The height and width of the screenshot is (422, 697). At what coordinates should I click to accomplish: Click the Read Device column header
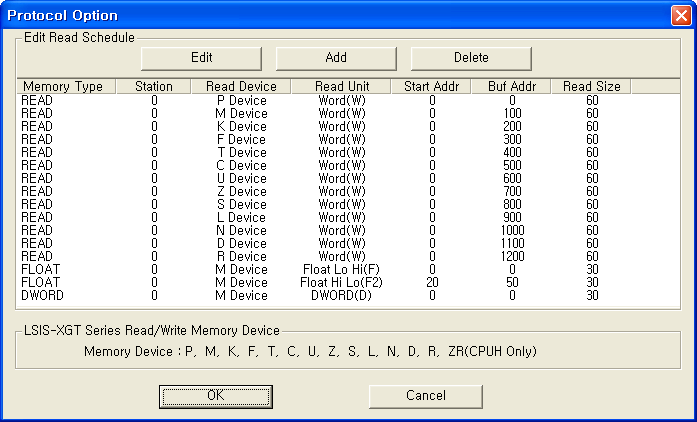click(241, 86)
